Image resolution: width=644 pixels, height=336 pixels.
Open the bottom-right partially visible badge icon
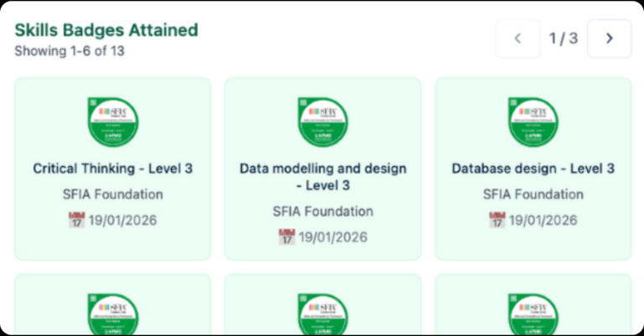533,314
